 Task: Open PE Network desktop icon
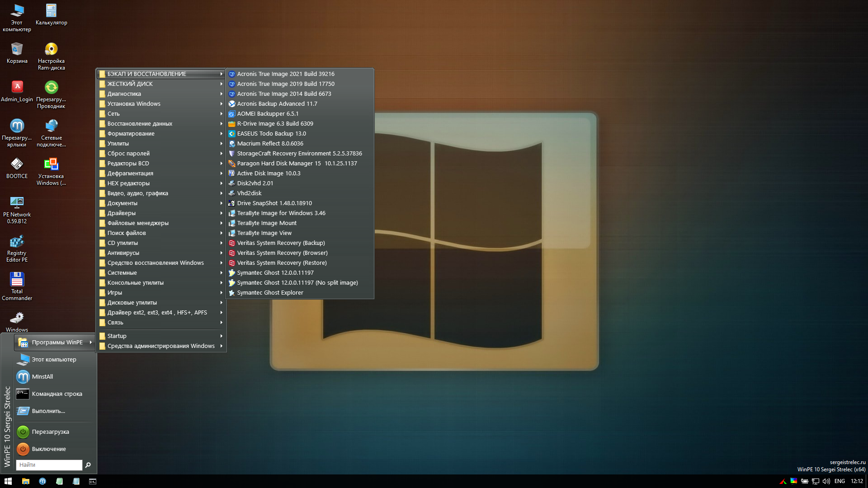click(17, 203)
